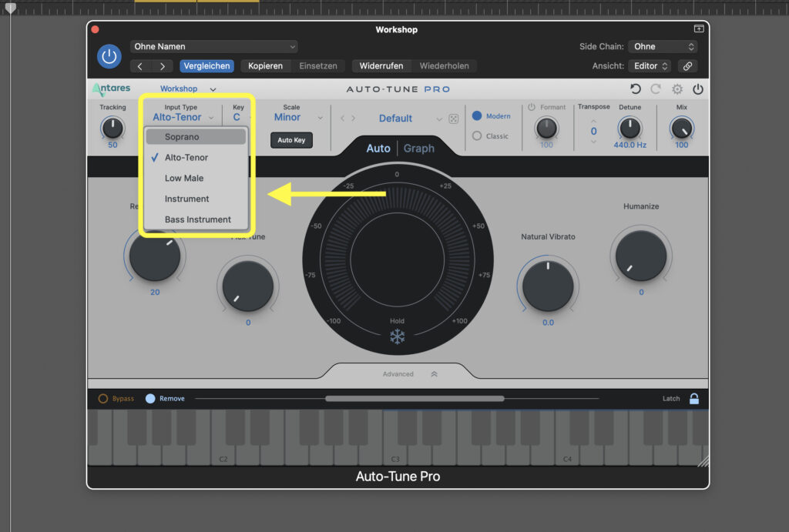Click the Auto-Tune undo arrow icon
This screenshot has width=789, height=532.
[x=636, y=89]
